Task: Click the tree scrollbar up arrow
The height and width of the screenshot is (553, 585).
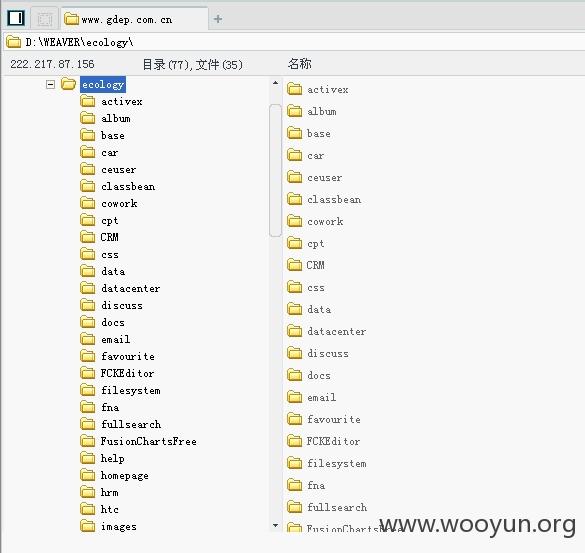Action: (x=275, y=83)
